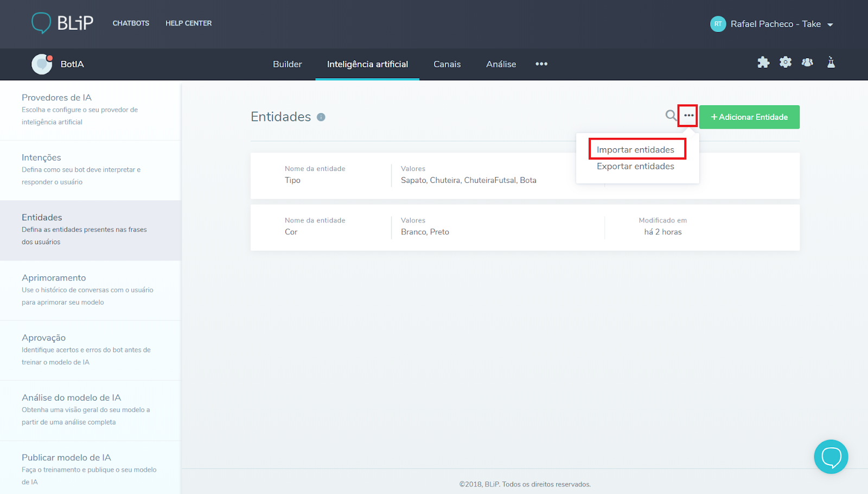This screenshot has height=494, width=868.
Task: Switch to the Canais tab
Action: coord(447,64)
